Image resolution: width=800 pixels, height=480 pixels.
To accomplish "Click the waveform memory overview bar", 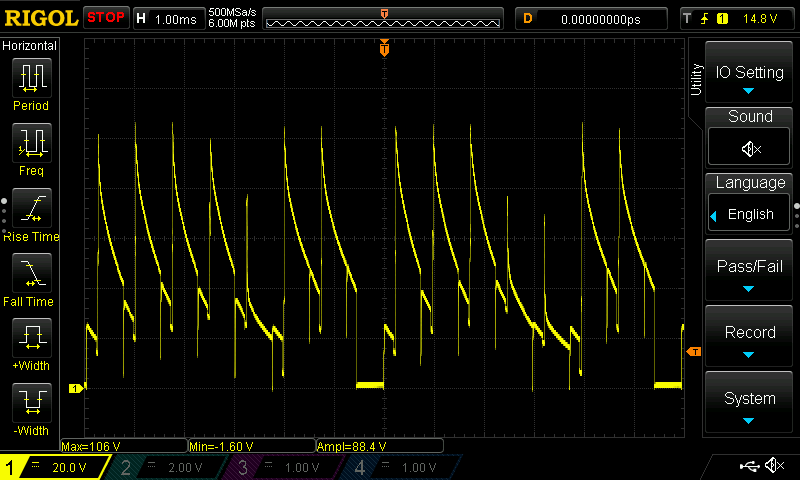I will point(383,19).
